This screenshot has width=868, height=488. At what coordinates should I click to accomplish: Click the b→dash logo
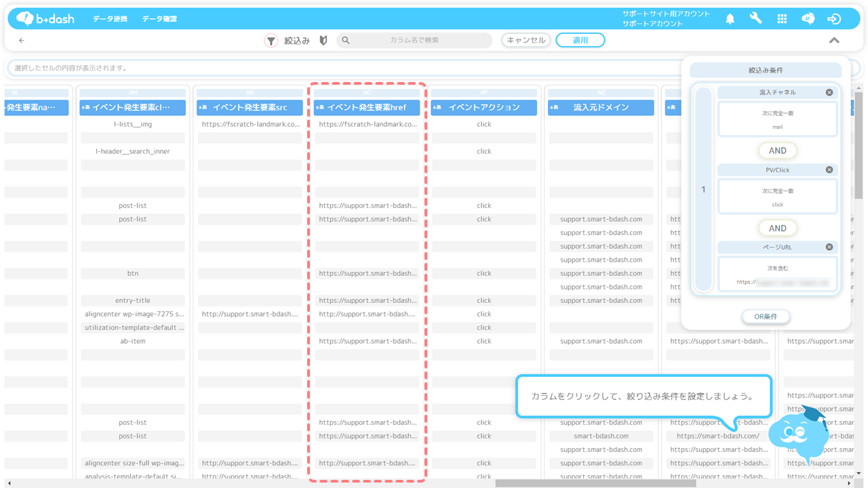45,18
